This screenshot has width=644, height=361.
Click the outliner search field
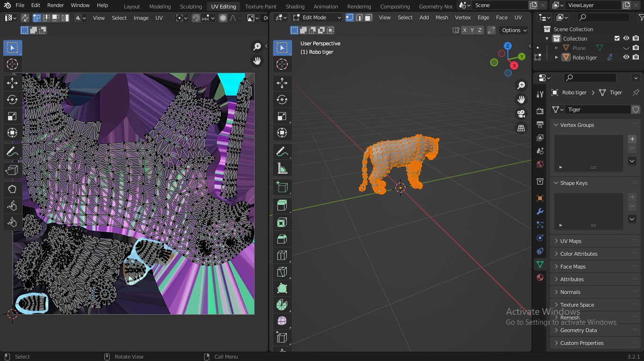click(603, 17)
